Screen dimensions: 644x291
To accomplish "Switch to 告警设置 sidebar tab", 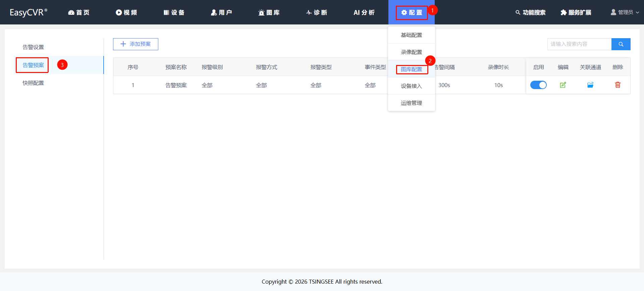I will coord(33,47).
